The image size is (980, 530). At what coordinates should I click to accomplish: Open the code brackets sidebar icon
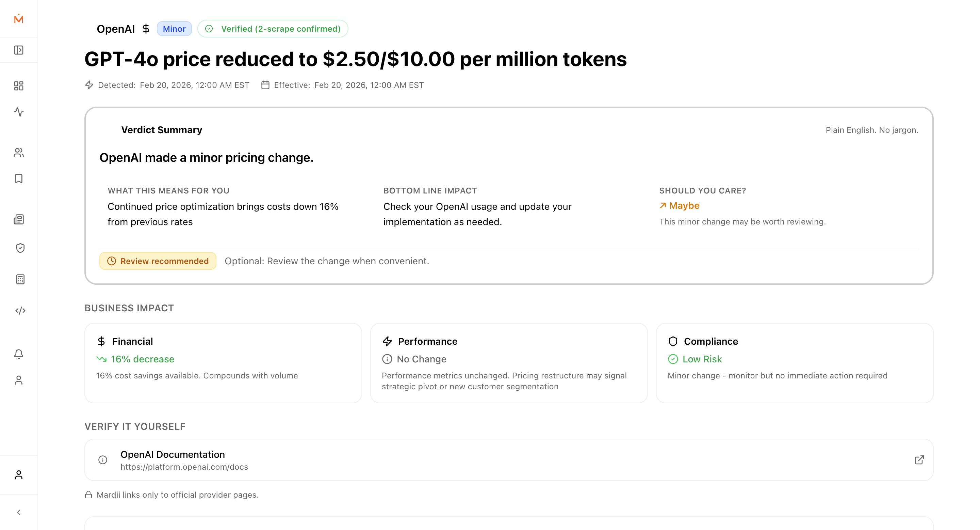20,311
